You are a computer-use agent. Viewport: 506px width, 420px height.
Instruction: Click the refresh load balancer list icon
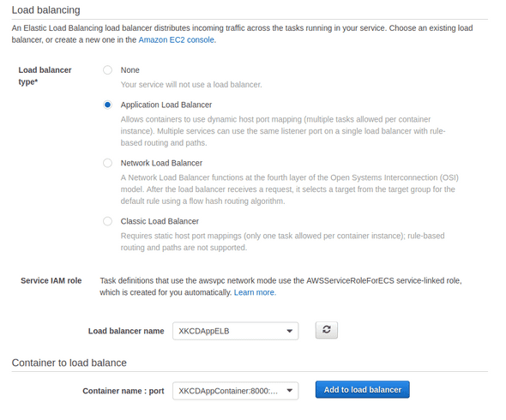pyautogui.click(x=326, y=330)
